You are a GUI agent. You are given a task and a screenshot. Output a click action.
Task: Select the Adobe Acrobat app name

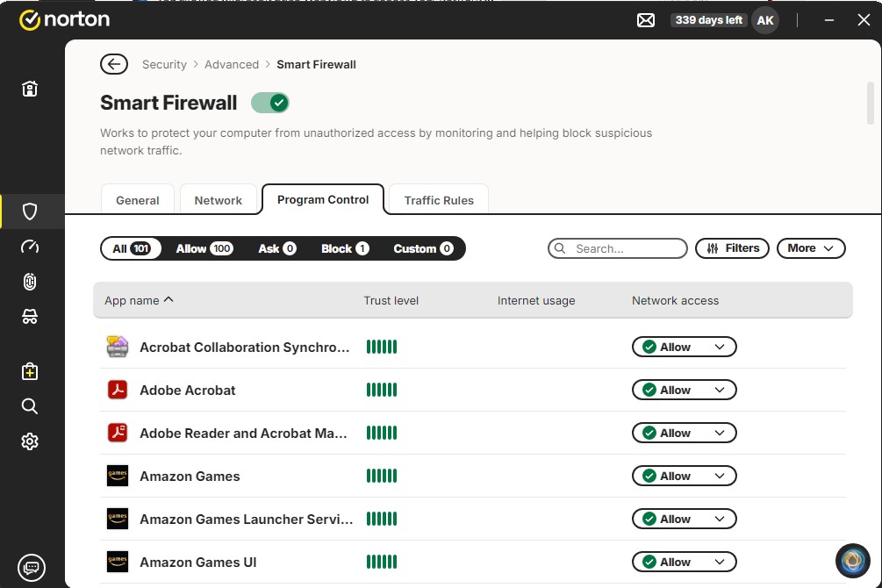[187, 390]
